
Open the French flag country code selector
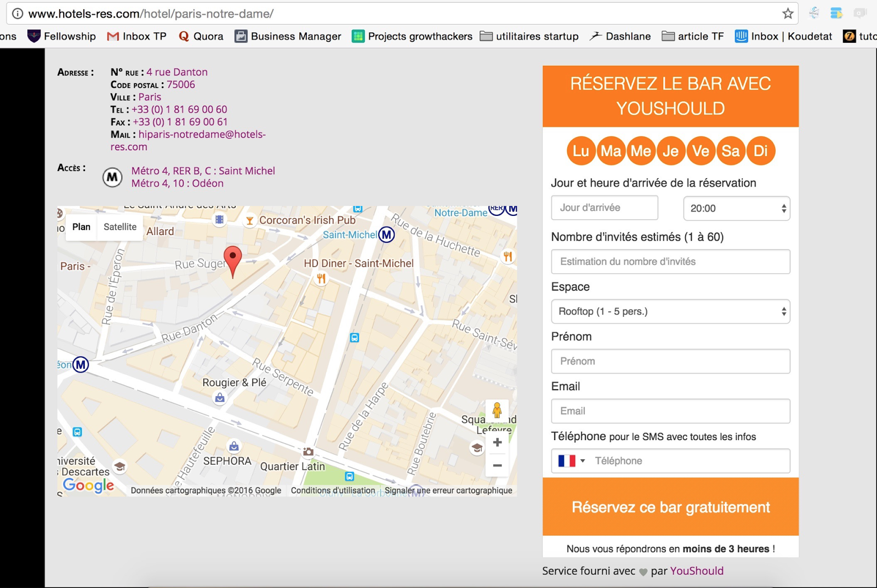[571, 461]
